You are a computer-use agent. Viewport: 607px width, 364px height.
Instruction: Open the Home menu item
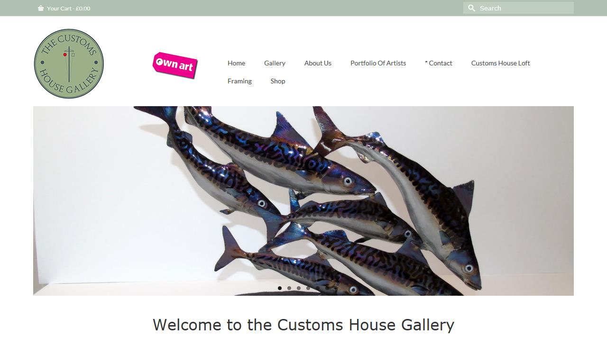[x=236, y=63]
